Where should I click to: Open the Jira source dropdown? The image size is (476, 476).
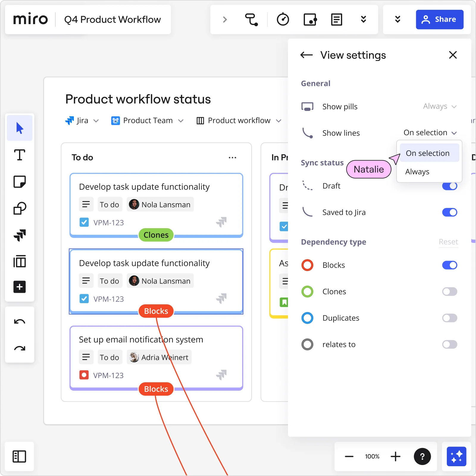(x=82, y=120)
